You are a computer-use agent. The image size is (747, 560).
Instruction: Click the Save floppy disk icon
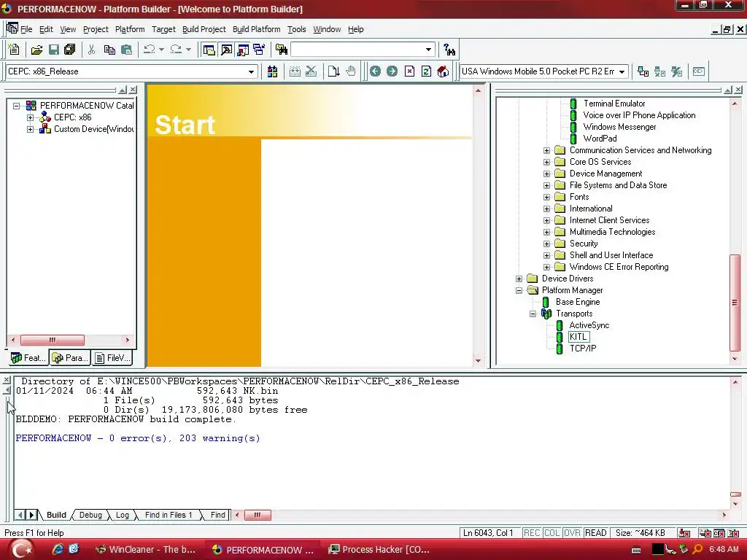tap(54, 50)
